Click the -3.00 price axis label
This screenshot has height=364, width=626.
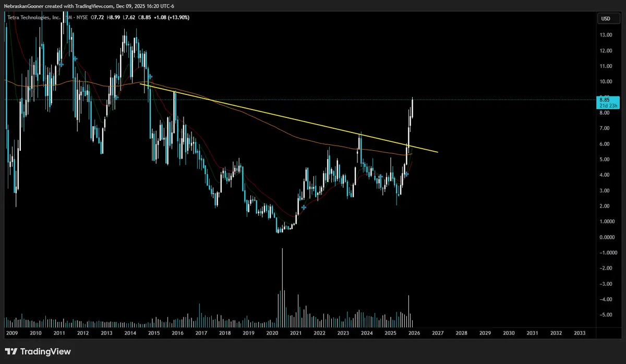605,284
